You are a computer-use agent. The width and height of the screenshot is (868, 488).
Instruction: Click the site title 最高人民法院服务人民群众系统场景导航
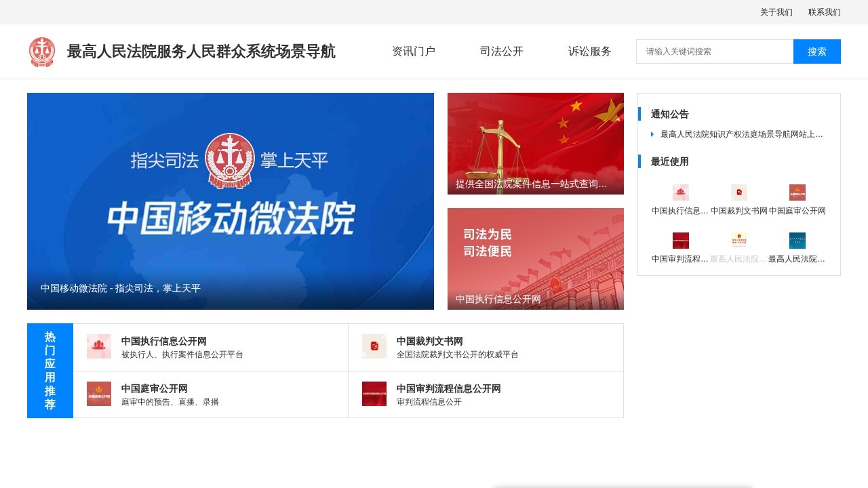pos(201,52)
